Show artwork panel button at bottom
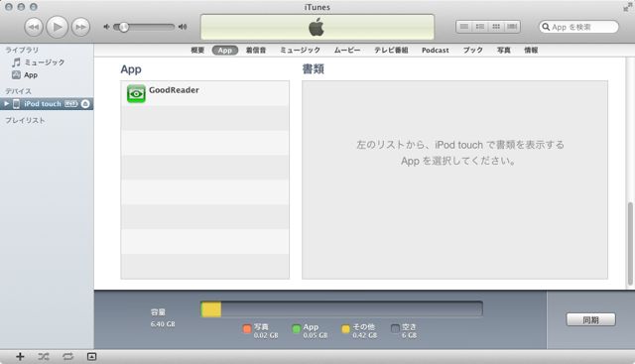The image size is (635, 364). (x=92, y=356)
